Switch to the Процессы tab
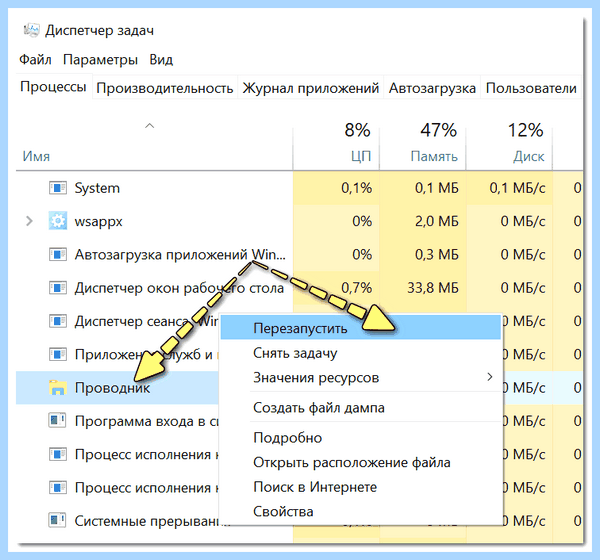The width and height of the screenshot is (600, 560). (53, 87)
